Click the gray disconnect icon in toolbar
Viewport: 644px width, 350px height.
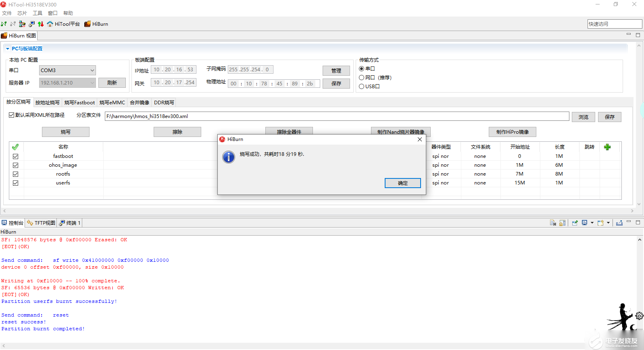(x=13, y=24)
